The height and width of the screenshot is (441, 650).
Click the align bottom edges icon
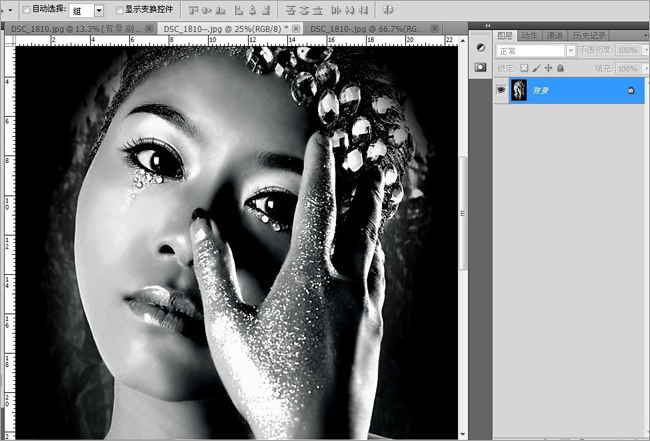tap(221, 10)
